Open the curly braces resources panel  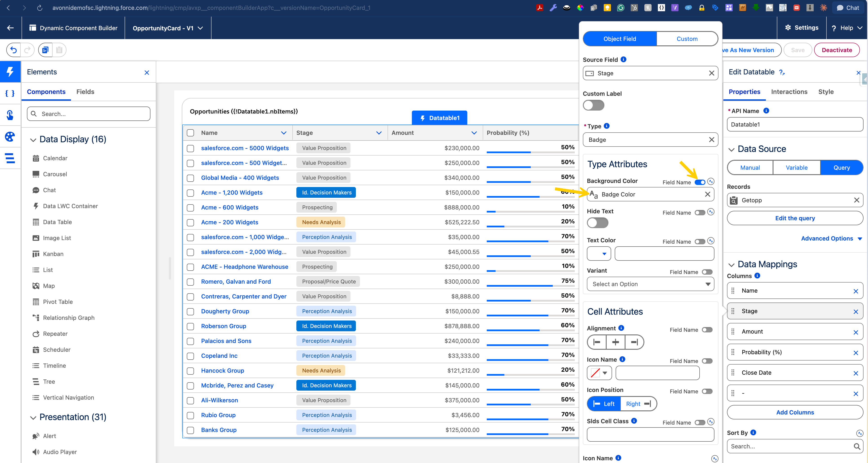[10, 93]
